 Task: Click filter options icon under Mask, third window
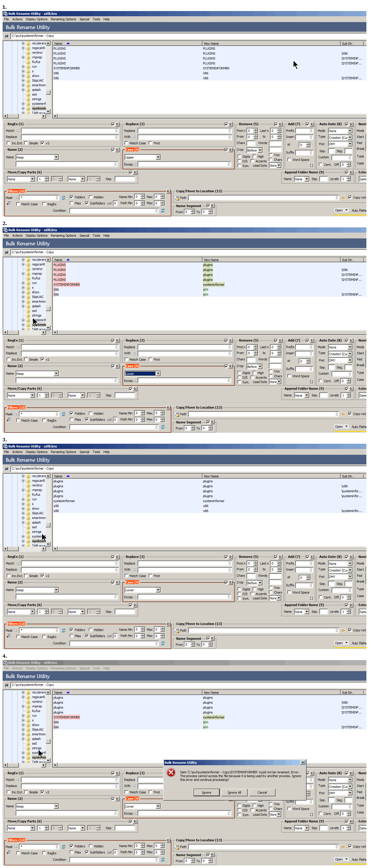tap(8, 636)
